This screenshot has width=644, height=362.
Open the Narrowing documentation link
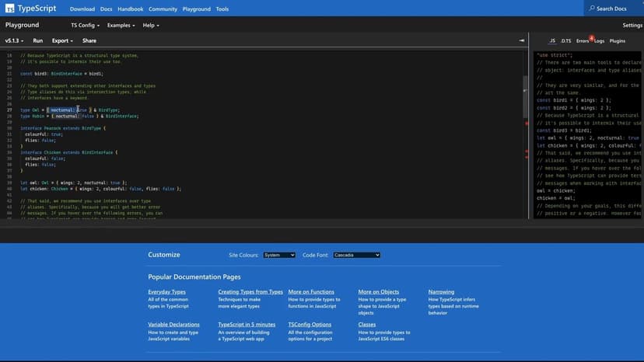[441, 292]
